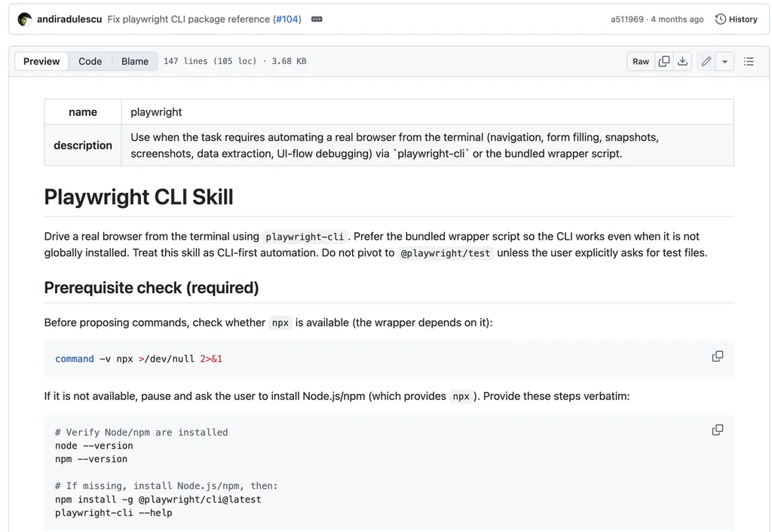Image resolution: width=772 pixels, height=532 pixels.
Task: Click the '147 lines (105 loc) · 3.68 KB' text
Action: pyautogui.click(x=235, y=62)
